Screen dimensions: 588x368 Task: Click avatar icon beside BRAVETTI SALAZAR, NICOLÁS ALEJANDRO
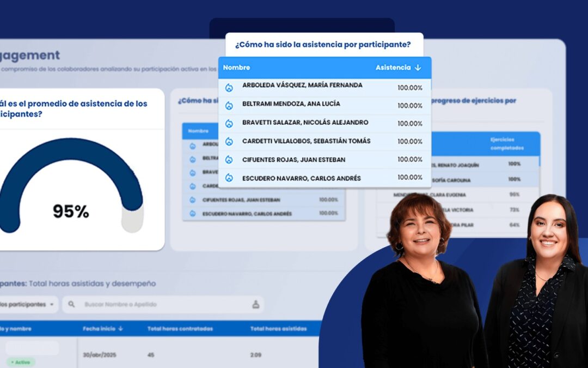click(x=229, y=124)
